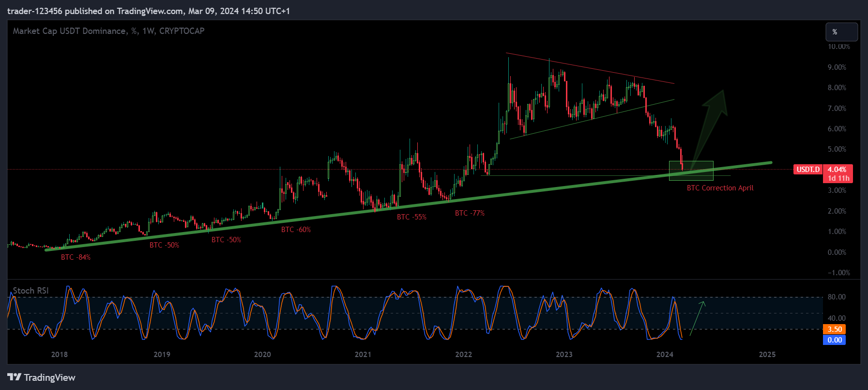Click the 7.00% price axis label

point(837,109)
